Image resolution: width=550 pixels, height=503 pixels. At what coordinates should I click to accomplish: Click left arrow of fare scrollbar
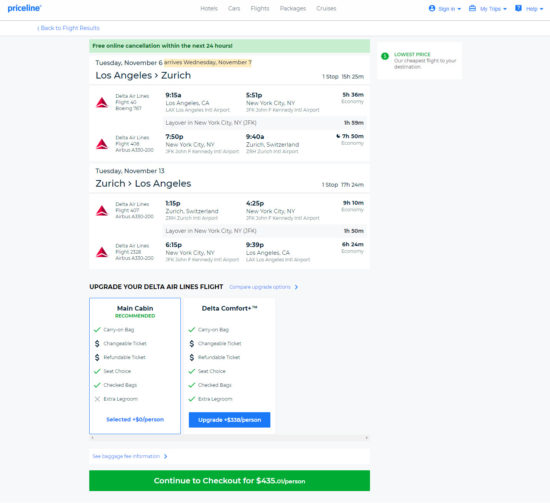tap(92, 438)
